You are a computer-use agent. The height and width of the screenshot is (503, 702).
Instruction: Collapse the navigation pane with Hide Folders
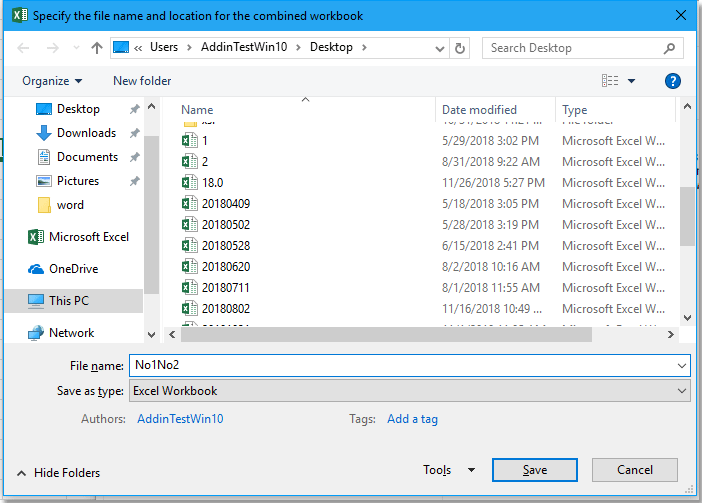point(58,473)
